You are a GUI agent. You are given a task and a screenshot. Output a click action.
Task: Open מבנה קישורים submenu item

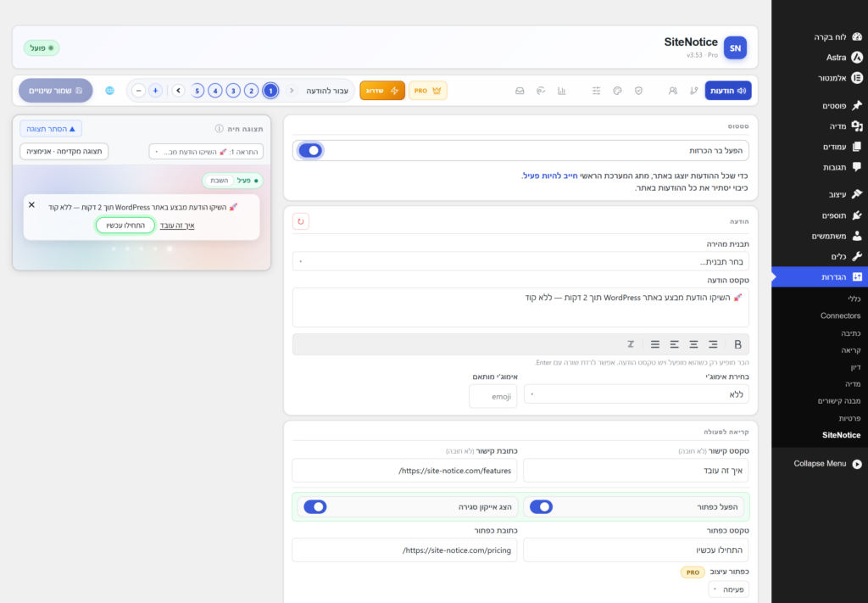coord(839,401)
